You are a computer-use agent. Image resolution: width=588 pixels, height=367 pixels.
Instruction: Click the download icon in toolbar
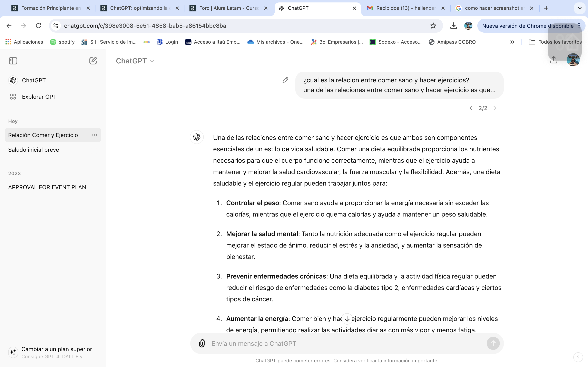pos(454,26)
